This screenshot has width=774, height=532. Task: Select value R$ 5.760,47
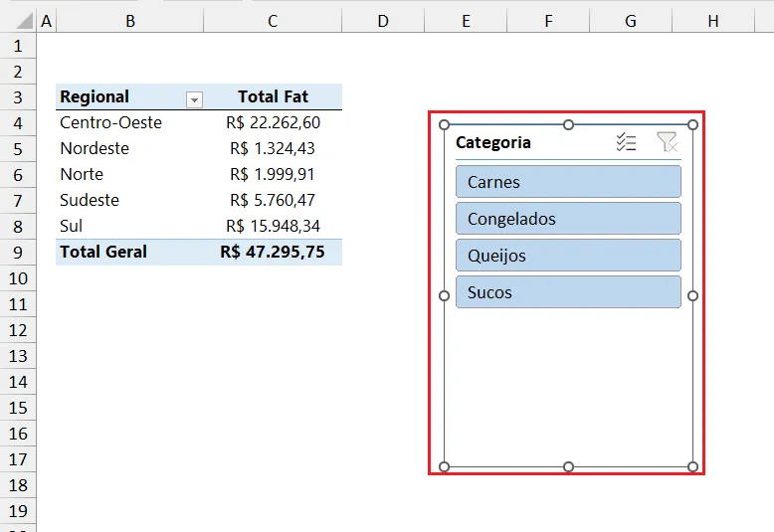(273, 200)
